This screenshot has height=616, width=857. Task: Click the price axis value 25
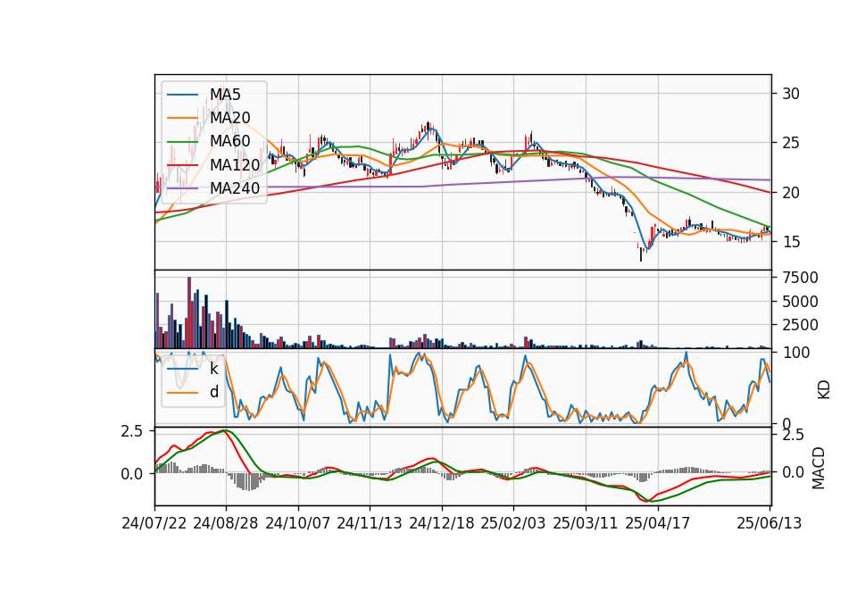pyautogui.click(x=791, y=143)
